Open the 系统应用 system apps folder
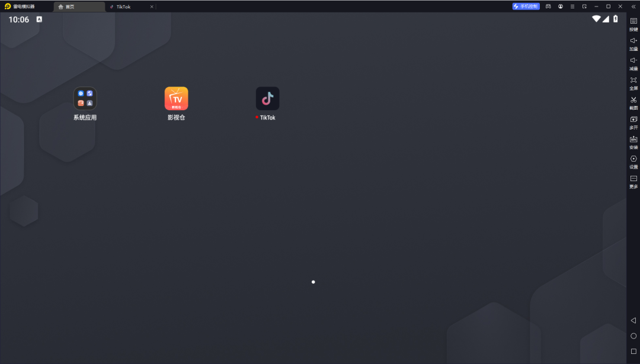 tap(85, 98)
